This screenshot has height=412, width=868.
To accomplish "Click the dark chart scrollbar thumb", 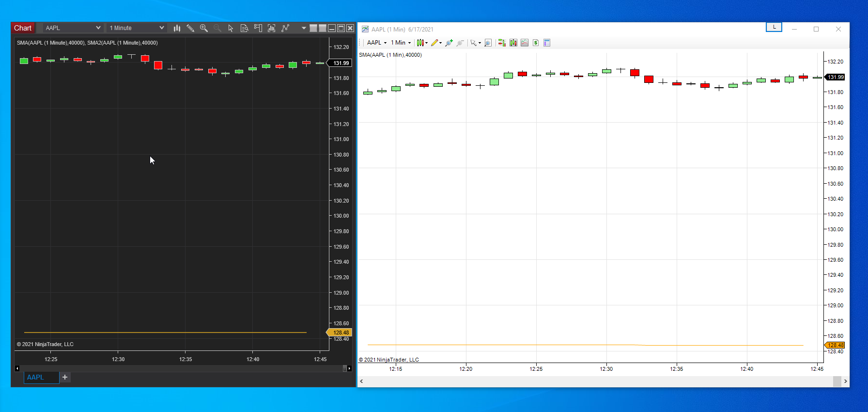I will click(x=345, y=368).
